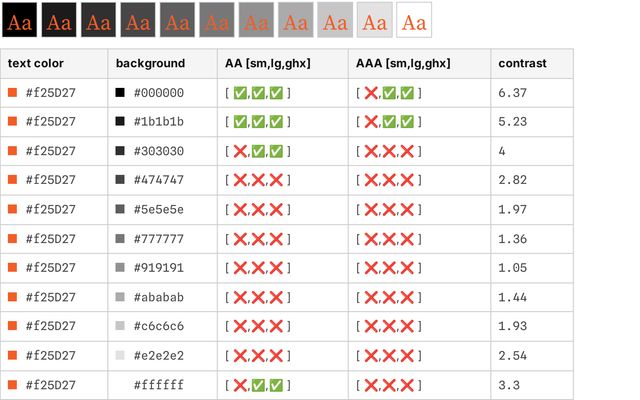This screenshot has height=400, width=640.
Task: Select the swatch beside #1b1b1b
Action: (x=120, y=122)
